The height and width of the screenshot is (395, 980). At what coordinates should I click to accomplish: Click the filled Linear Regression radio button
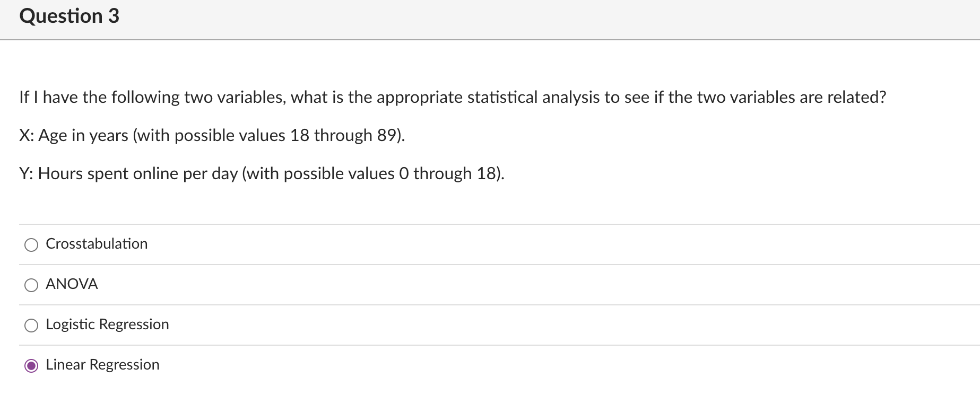[x=31, y=365]
